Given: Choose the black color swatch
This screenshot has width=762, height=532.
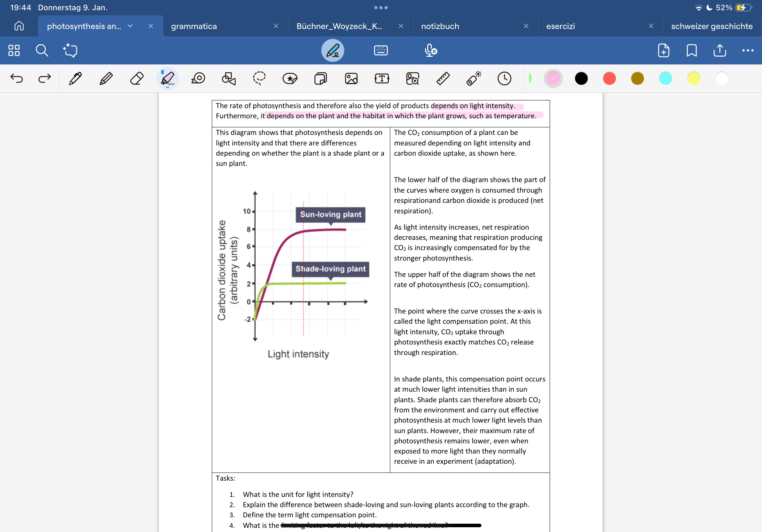Looking at the screenshot, I should pyautogui.click(x=581, y=78).
